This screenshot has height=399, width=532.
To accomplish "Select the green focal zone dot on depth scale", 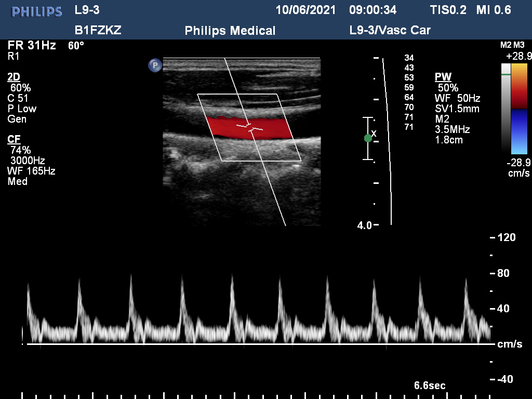I will 368,138.
